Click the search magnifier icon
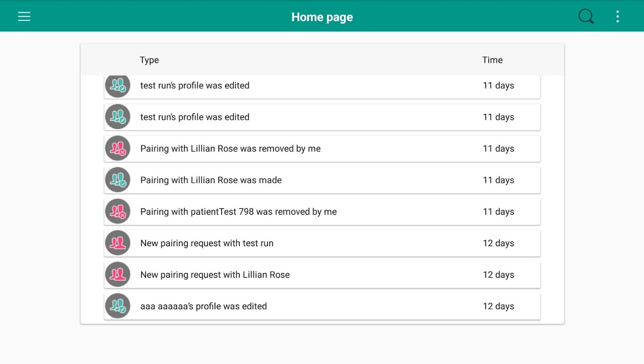This screenshot has width=644, height=364. pos(586,17)
